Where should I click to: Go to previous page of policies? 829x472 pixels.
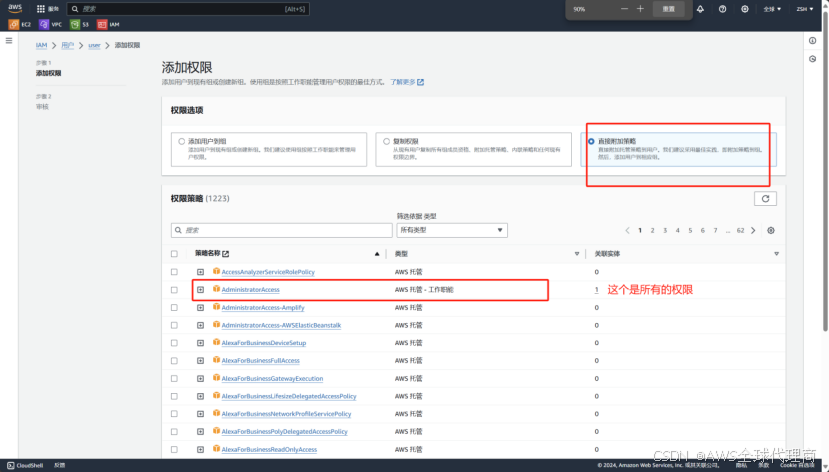pos(628,230)
